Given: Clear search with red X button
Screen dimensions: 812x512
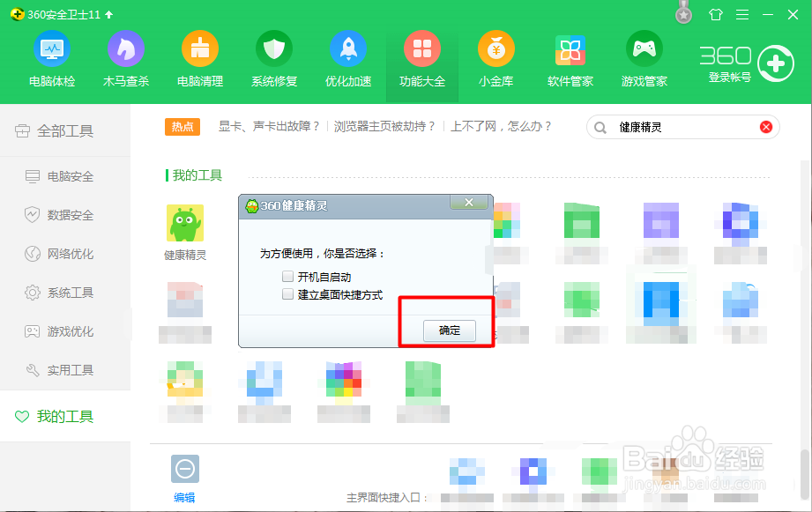Looking at the screenshot, I should point(766,127).
